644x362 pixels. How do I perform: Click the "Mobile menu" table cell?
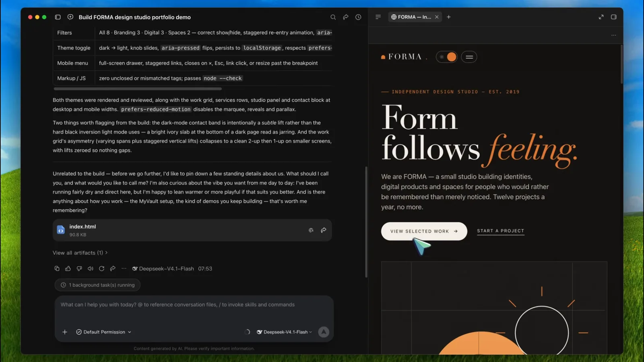(x=74, y=63)
